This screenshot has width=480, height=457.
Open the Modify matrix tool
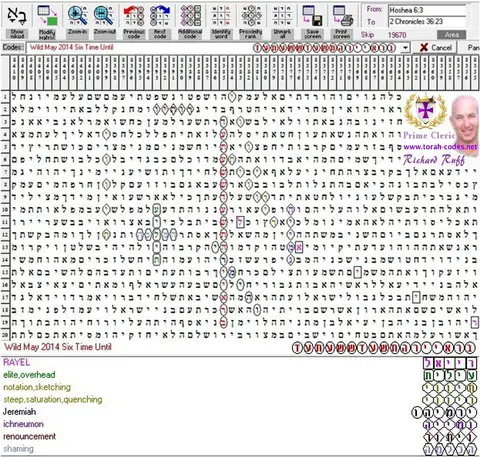pos(47,16)
